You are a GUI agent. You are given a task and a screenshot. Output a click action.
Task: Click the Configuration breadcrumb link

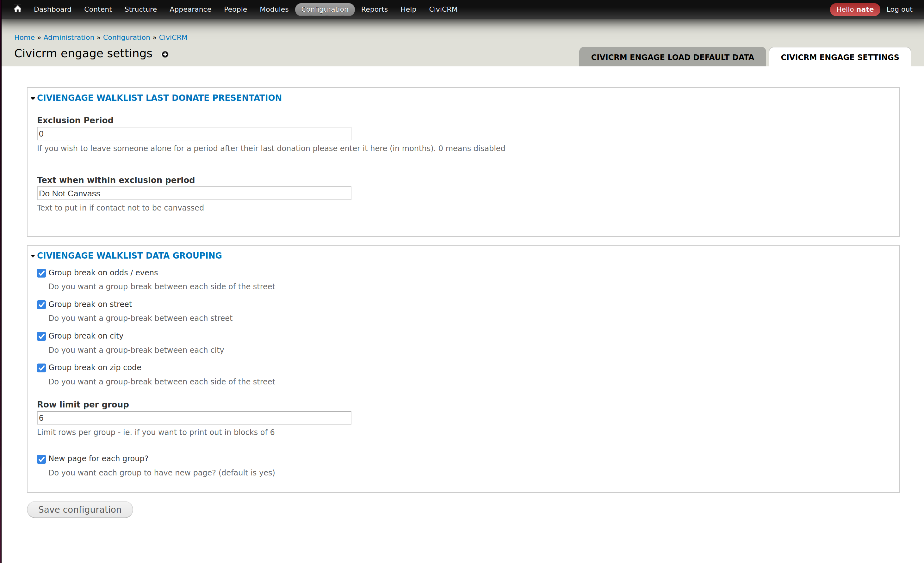(x=127, y=38)
